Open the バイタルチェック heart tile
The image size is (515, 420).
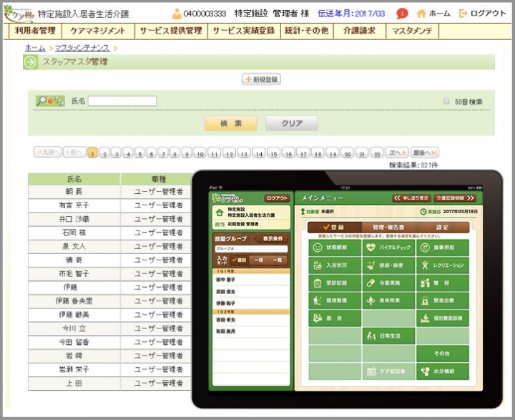click(x=388, y=248)
